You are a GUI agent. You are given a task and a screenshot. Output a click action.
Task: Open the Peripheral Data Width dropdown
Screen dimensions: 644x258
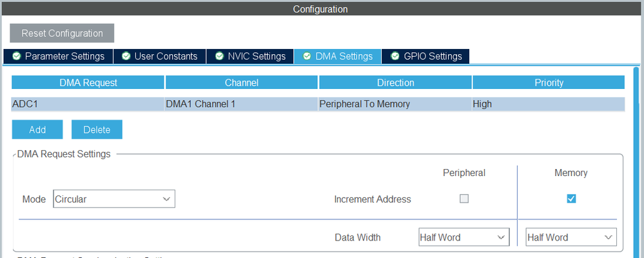pos(464,237)
